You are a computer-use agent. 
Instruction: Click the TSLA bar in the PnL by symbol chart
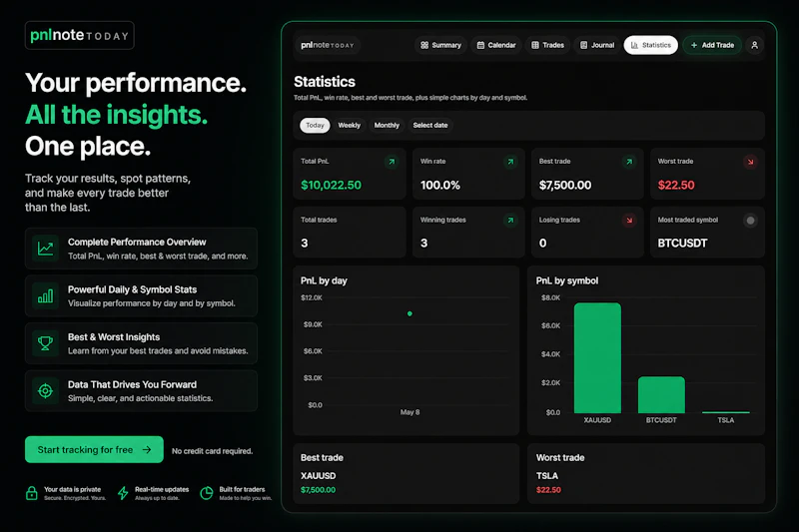(726, 412)
